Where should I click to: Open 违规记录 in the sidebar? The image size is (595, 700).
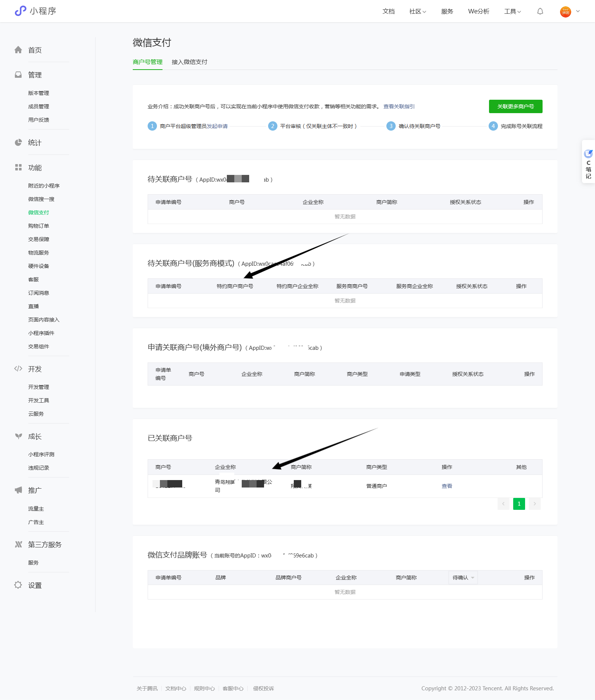[39, 468]
